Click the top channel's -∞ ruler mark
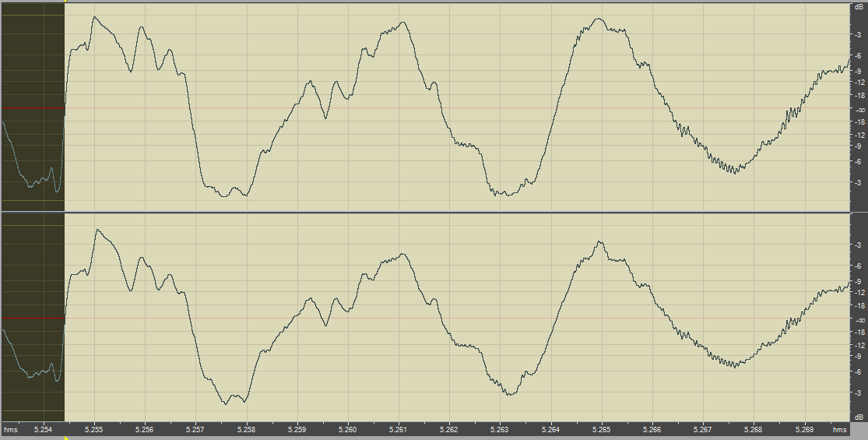This screenshot has height=440, width=868. (859, 110)
